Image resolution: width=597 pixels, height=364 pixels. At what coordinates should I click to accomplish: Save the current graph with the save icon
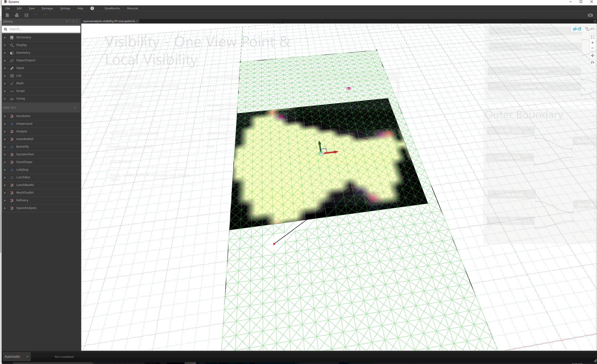(26, 15)
